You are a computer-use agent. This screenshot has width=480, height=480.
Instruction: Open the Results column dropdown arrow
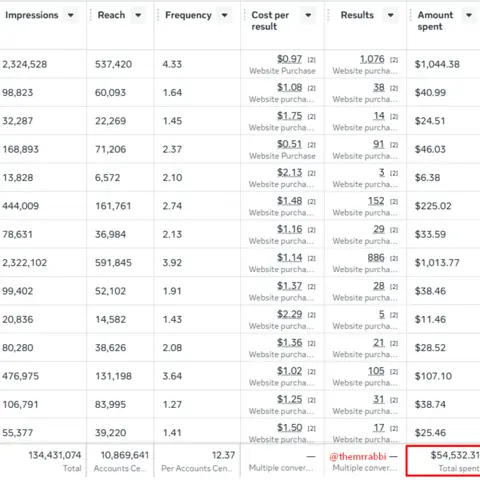coord(391,15)
